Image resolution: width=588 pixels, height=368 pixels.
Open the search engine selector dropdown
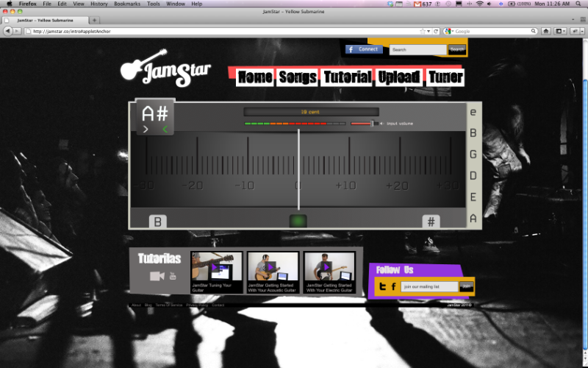(x=449, y=31)
